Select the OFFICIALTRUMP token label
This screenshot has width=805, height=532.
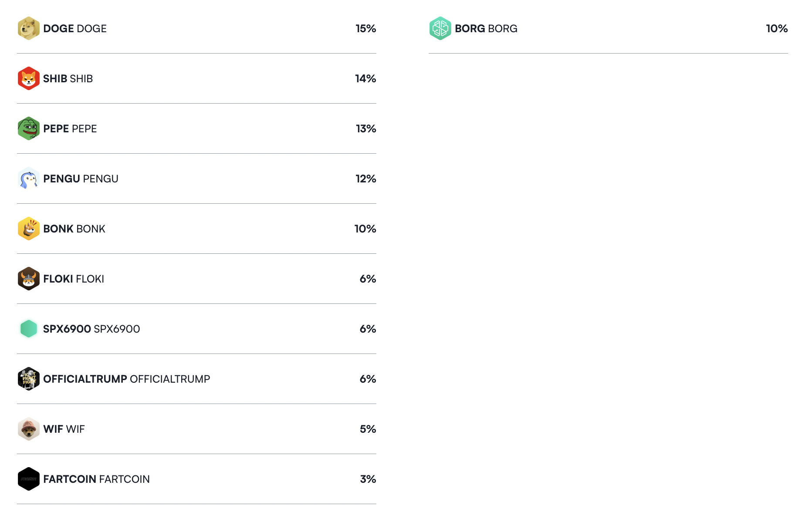point(126,379)
